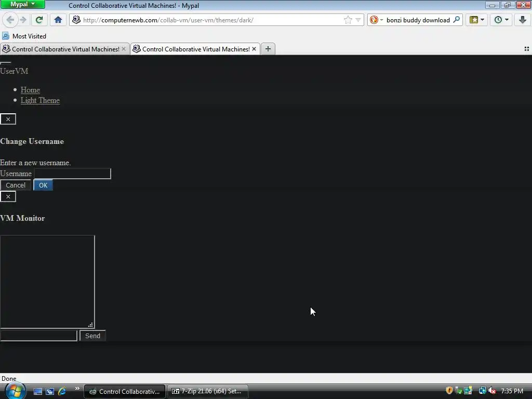Click Show Desktop in quick launch
The width and height of the screenshot is (532, 399).
37,392
